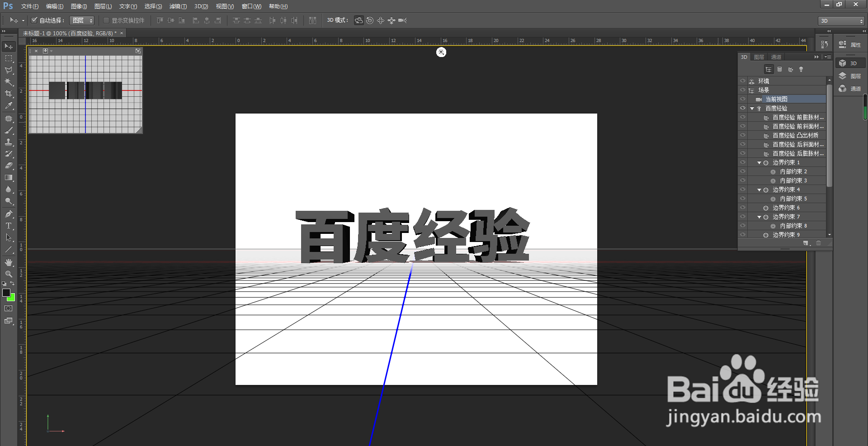Open Move tool preset picker arrow

pyautogui.click(x=24, y=21)
